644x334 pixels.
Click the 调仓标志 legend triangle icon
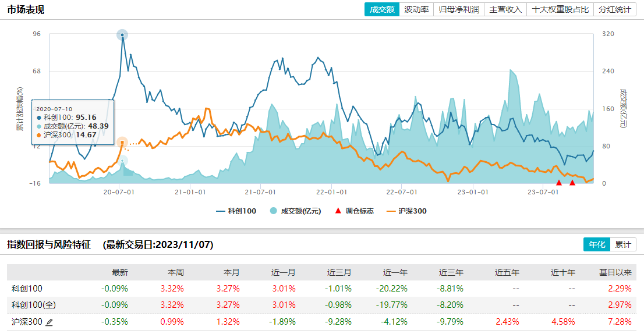(338, 211)
